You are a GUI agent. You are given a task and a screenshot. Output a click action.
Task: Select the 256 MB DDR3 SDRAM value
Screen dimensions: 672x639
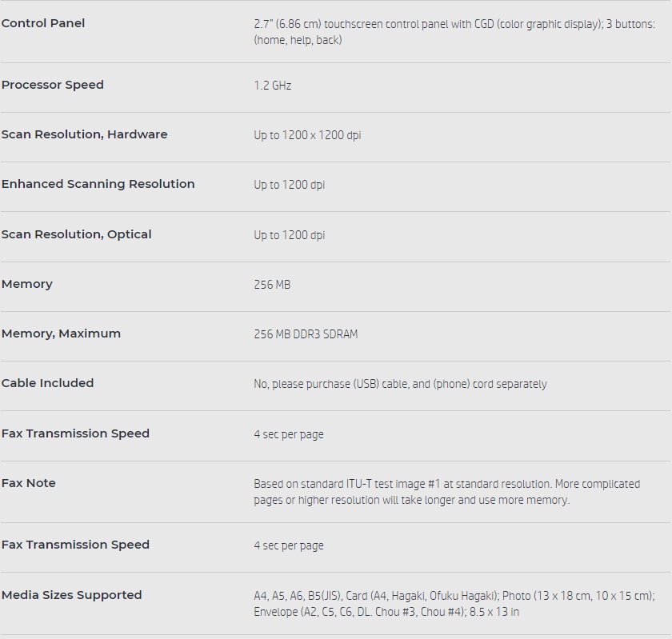[x=306, y=334]
